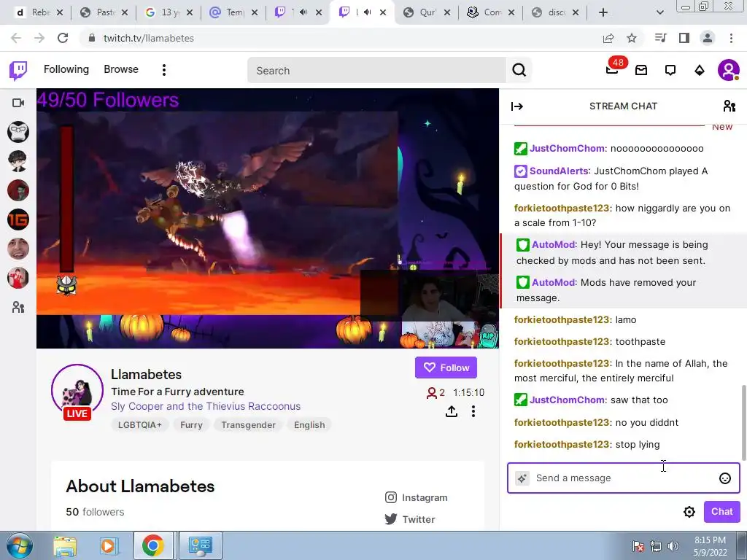Click the Chat send button
Screen dimensions: 747x560
(721, 511)
